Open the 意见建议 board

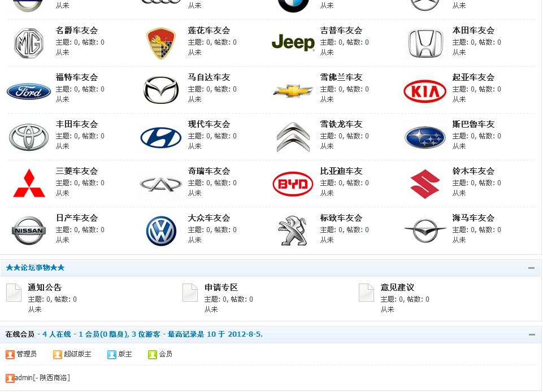point(397,288)
